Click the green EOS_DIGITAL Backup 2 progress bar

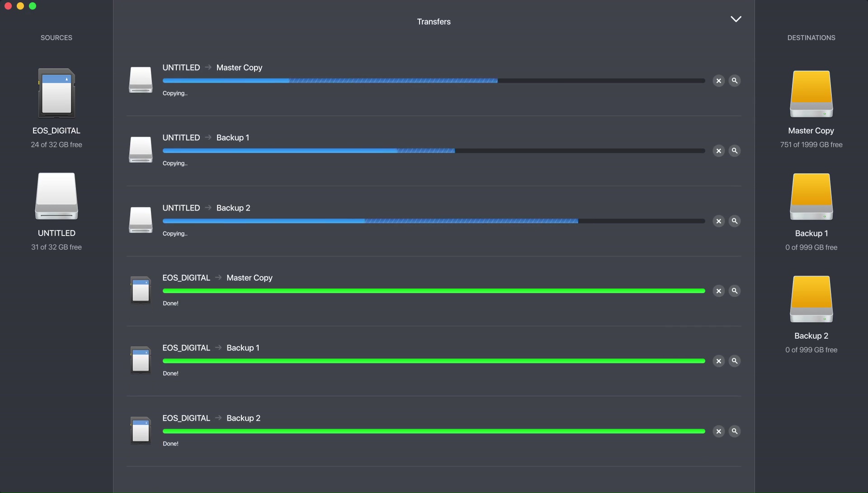pyautogui.click(x=434, y=431)
